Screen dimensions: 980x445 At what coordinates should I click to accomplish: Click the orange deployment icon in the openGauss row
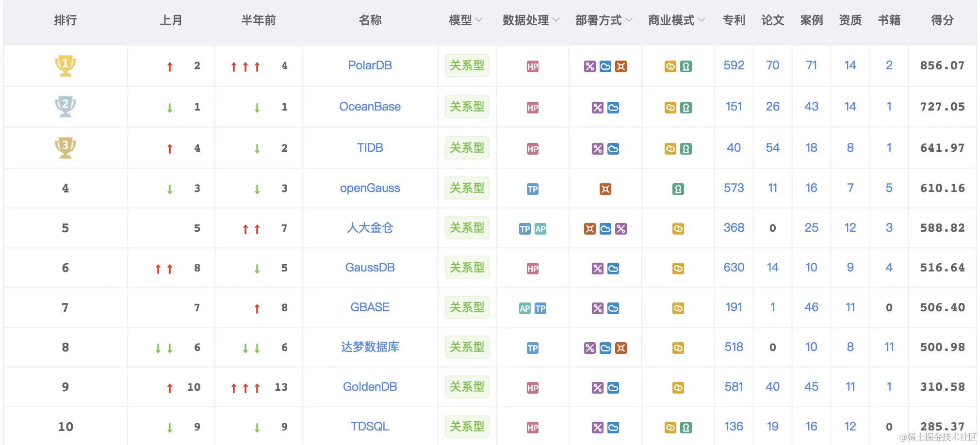[x=605, y=189]
